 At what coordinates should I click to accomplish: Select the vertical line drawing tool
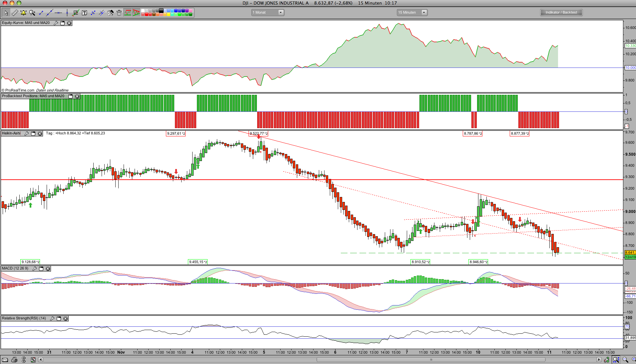click(x=67, y=13)
